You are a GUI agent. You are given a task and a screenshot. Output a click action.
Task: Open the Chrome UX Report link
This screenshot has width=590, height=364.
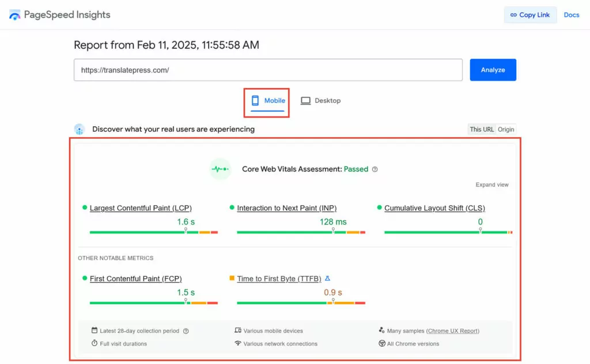point(453,331)
